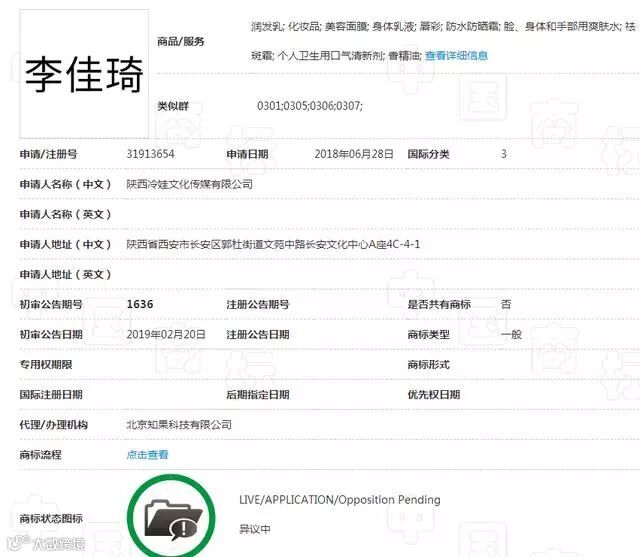
Task: Click the 国际注册日期 label
Action: (x=51, y=395)
